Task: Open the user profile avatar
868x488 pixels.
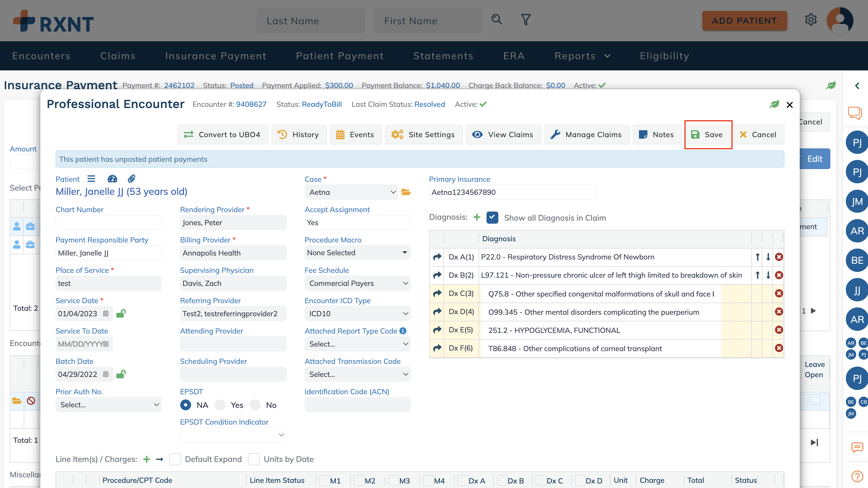Action: (x=840, y=21)
